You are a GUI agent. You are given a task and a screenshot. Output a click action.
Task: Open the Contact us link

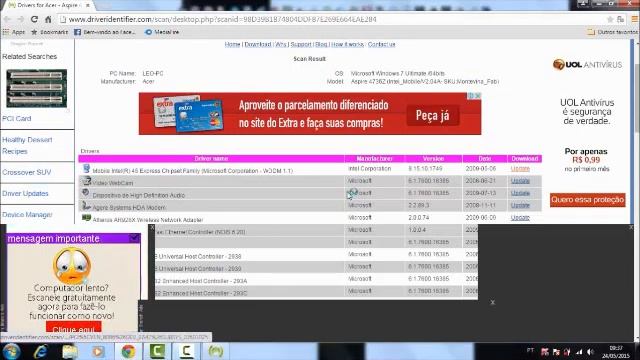[x=381, y=44]
